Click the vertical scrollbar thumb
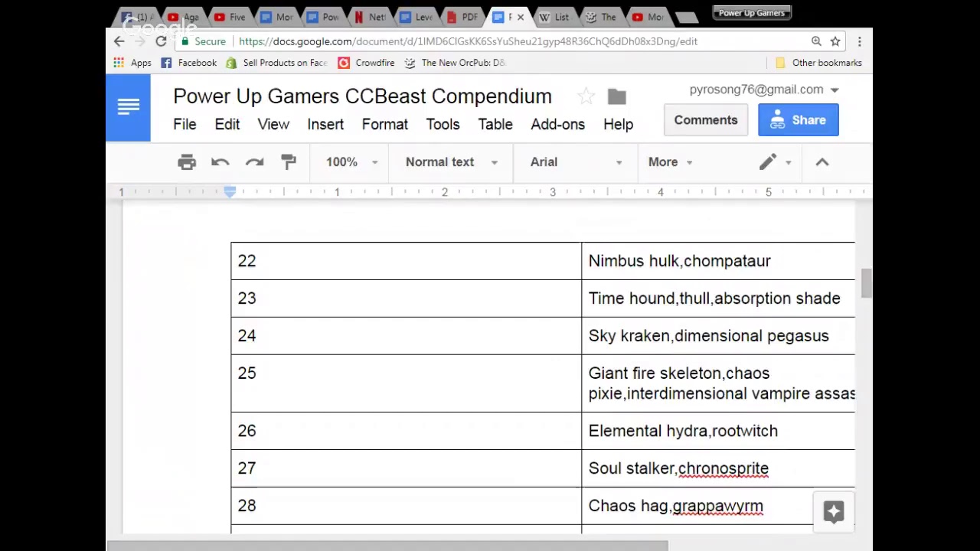The height and width of the screenshot is (551, 980). (x=866, y=283)
